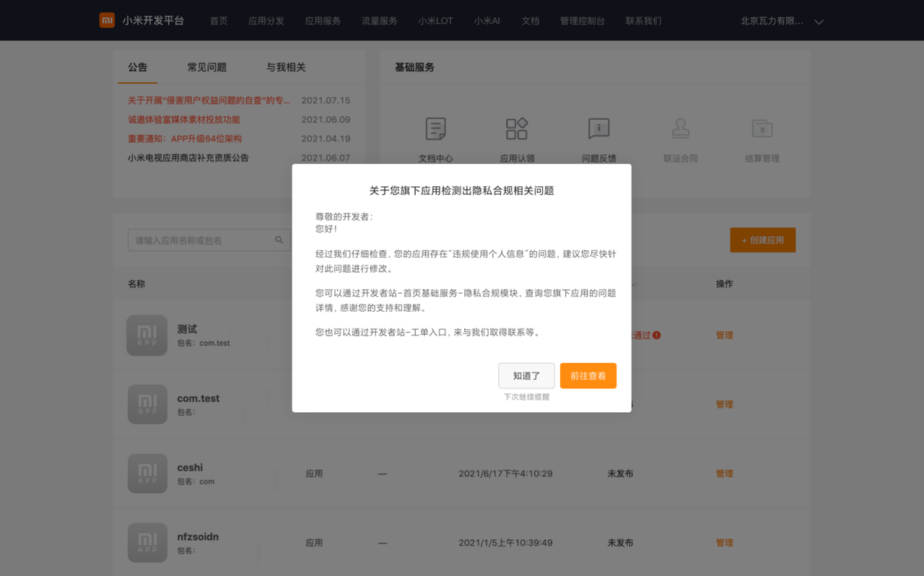
Task: Click the date 2021.07.15
Action: tap(326, 100)
